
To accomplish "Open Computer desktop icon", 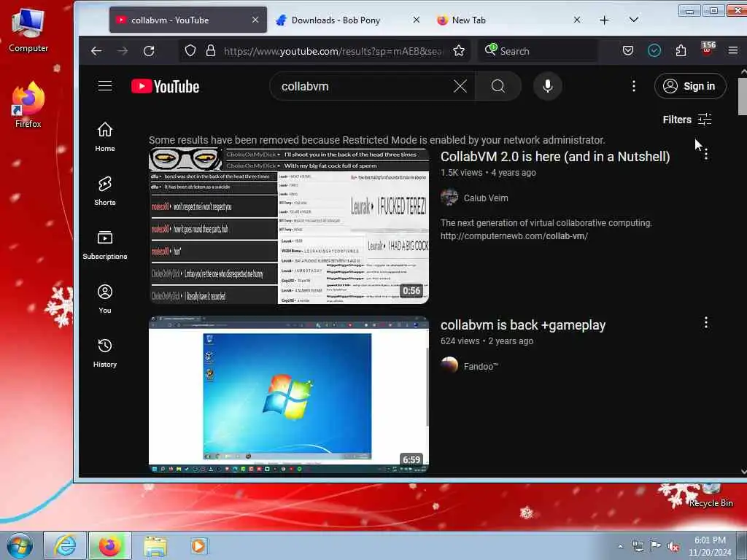I will tap(28, 30).
